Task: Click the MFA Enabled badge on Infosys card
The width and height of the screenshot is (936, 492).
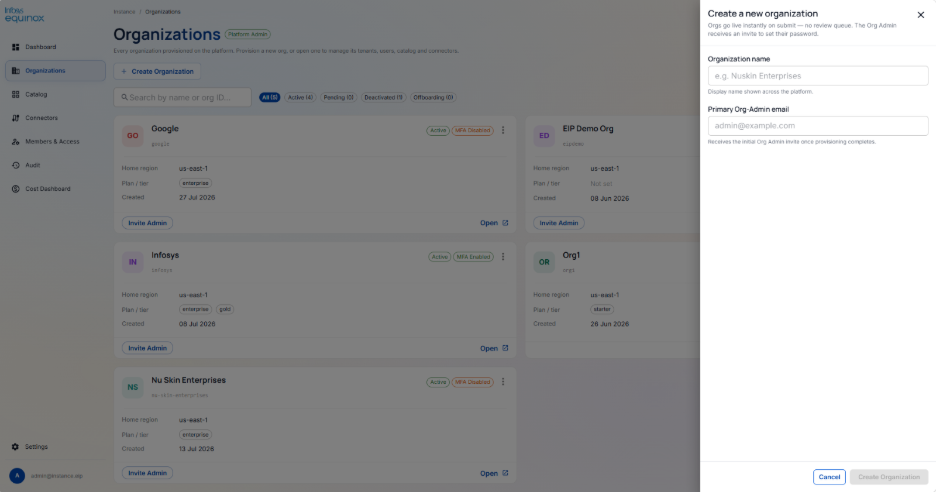Action: coord(473,257)
